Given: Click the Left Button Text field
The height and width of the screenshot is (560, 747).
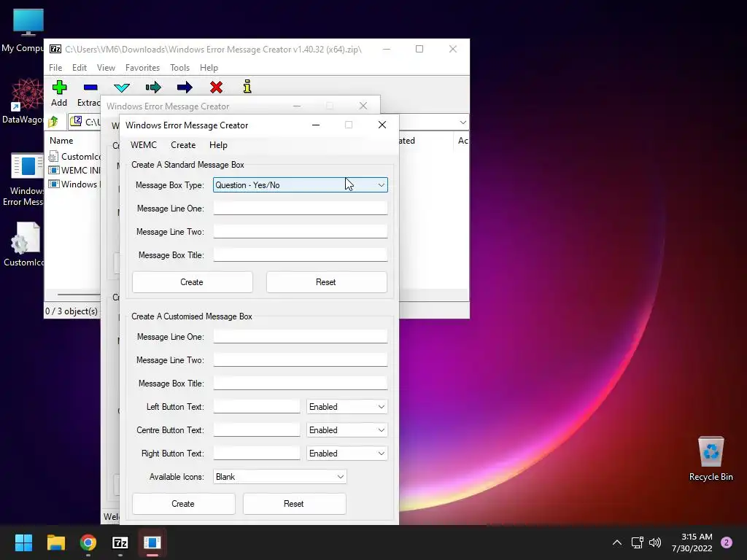Looking at the screenshot, I should coord(256,407).
